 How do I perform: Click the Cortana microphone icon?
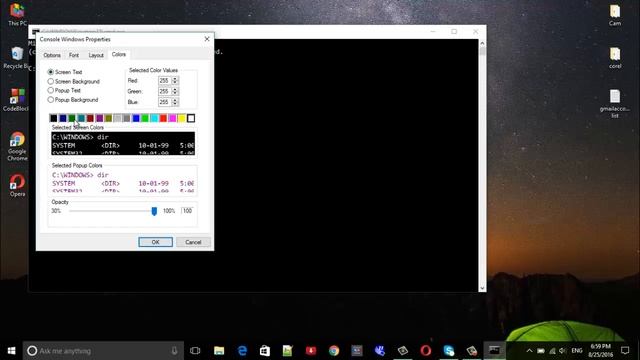[x=174, y=351]
